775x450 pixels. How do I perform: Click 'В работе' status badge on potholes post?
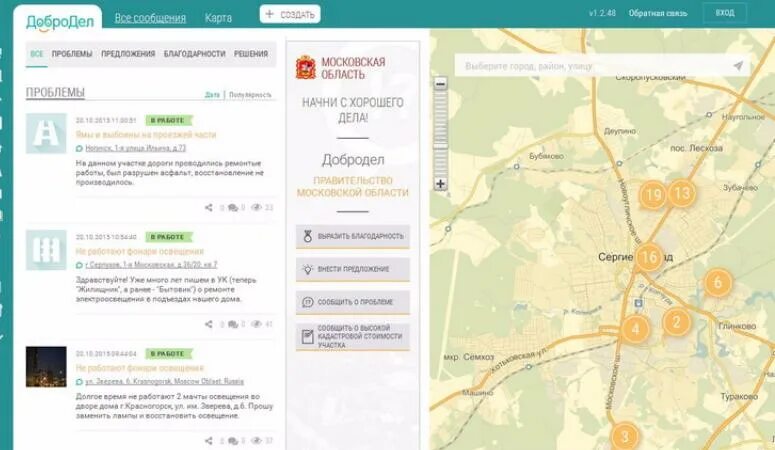coord(168,120)
